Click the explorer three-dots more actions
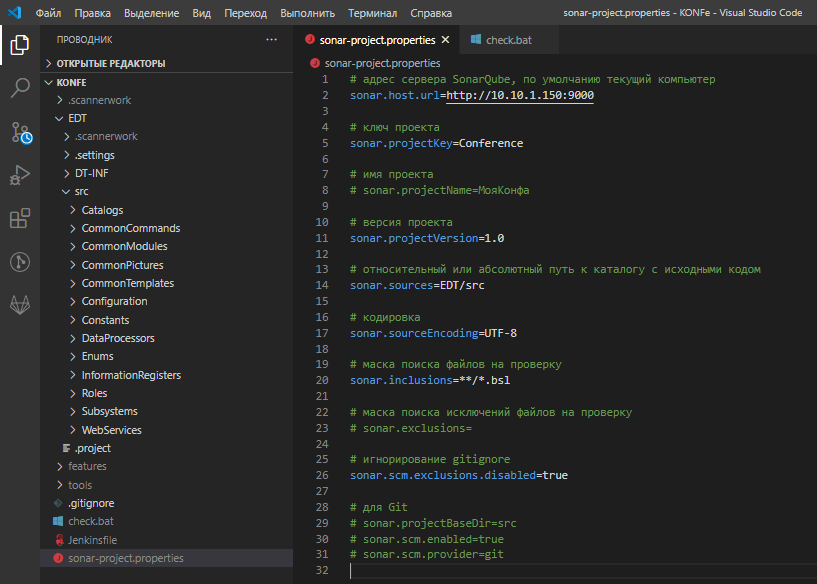This screenshot has height=584, width=817. click(271, 40)
